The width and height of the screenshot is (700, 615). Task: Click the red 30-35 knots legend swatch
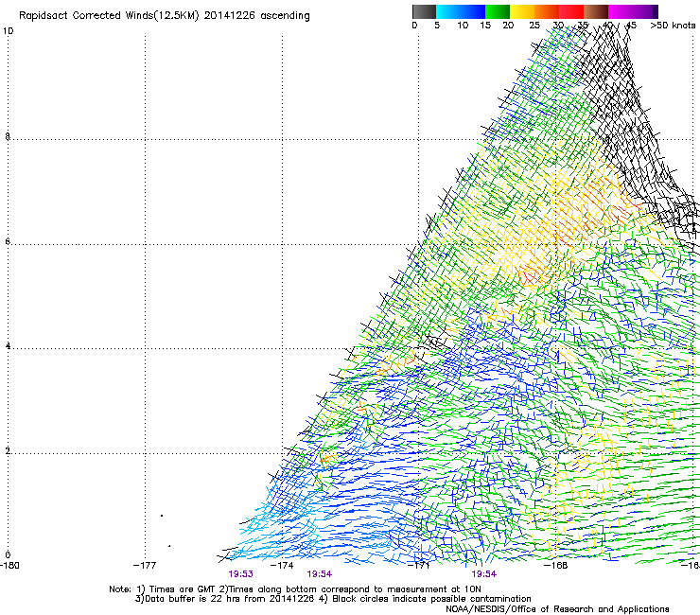571,11
